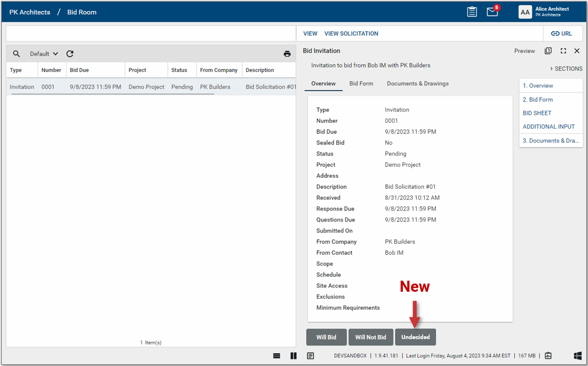Screen dimensions: 588x366
Task: Print the bid list
Action: point(287,54)
